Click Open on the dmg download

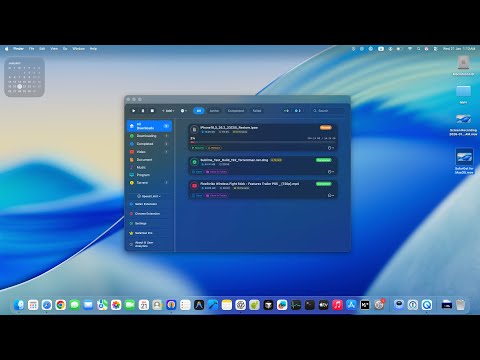[197, 172]
